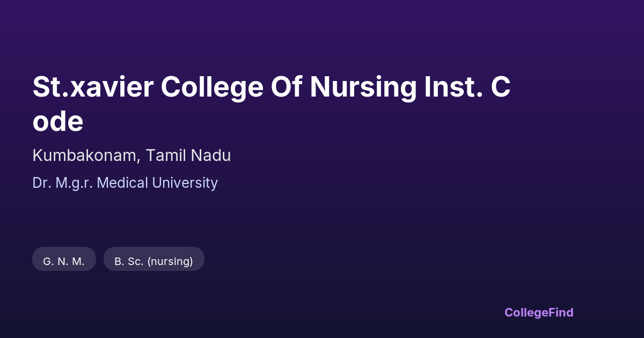Open the Dr. M.g.r. Medical University link

[125, 183]
